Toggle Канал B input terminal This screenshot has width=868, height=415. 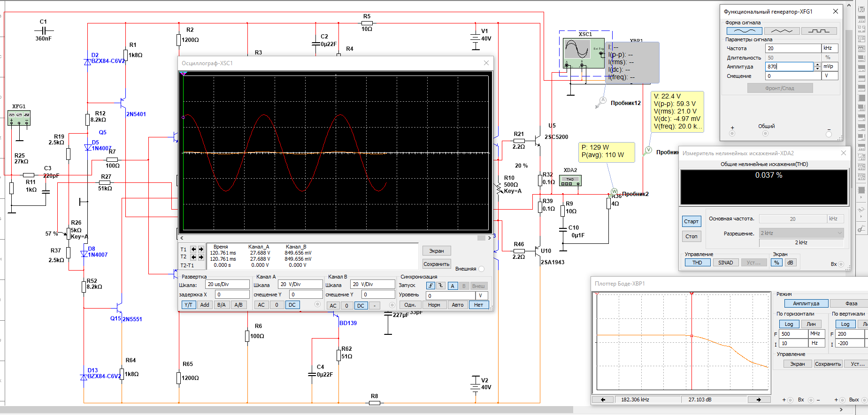coord(392,305)
